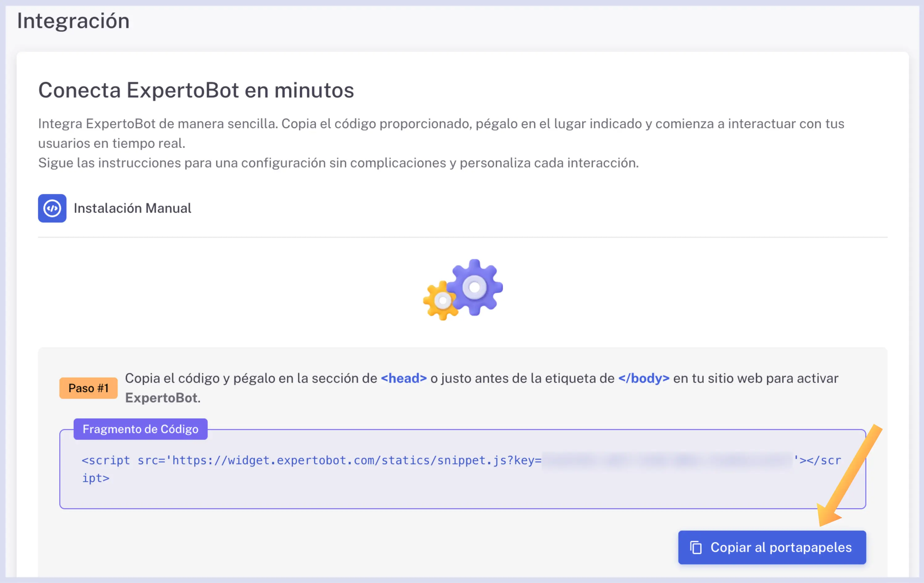Click the <head> tag text
924x583 pixels.
404,378
